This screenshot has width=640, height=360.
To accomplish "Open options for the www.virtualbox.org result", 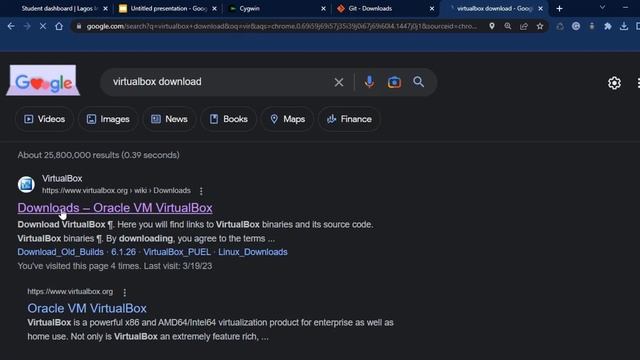I will [x=124, y=292].
